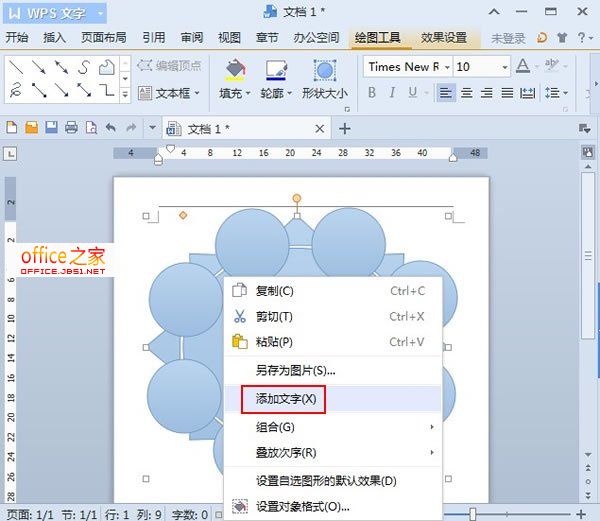This screenshot has height=521, width=600.
Task: Open the help question mark menu
Action: (585, 37)
